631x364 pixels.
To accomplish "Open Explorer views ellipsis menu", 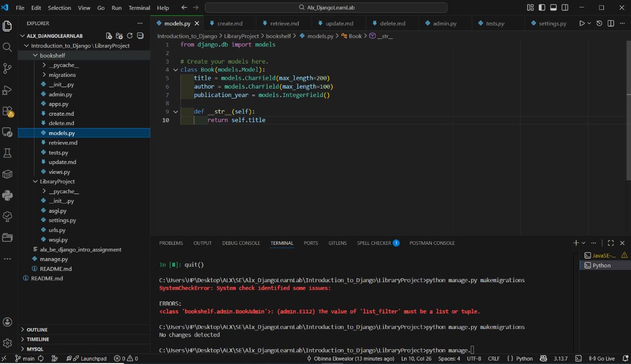I will [140, 24].
